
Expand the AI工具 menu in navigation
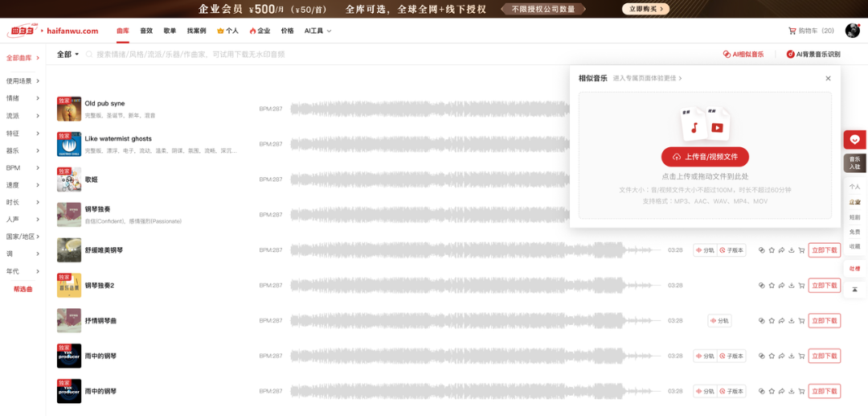317,31
